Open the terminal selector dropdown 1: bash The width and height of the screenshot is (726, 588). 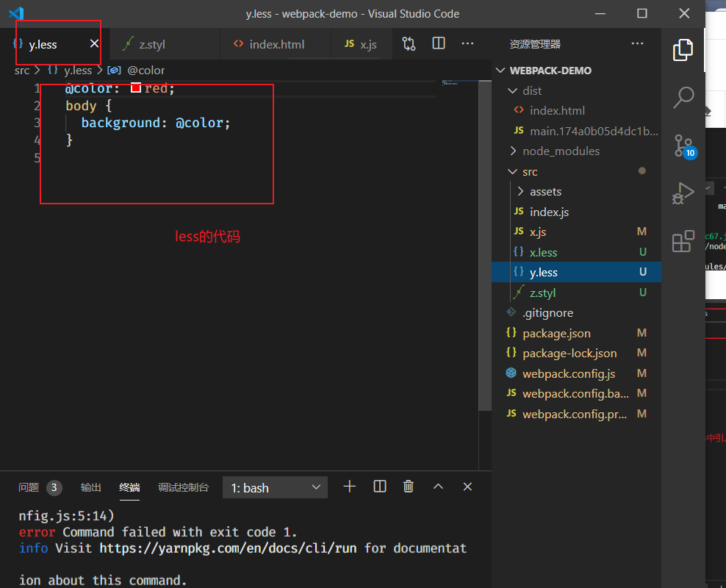tap(275, 487)
